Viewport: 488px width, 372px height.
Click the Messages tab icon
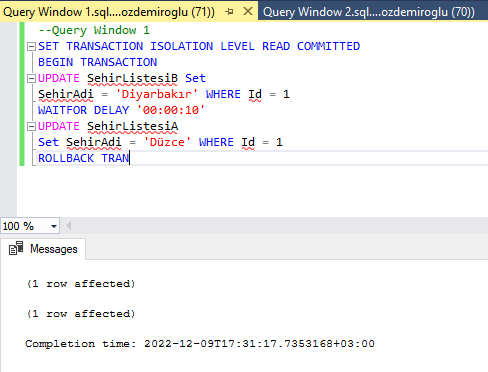tap(16, 248)
